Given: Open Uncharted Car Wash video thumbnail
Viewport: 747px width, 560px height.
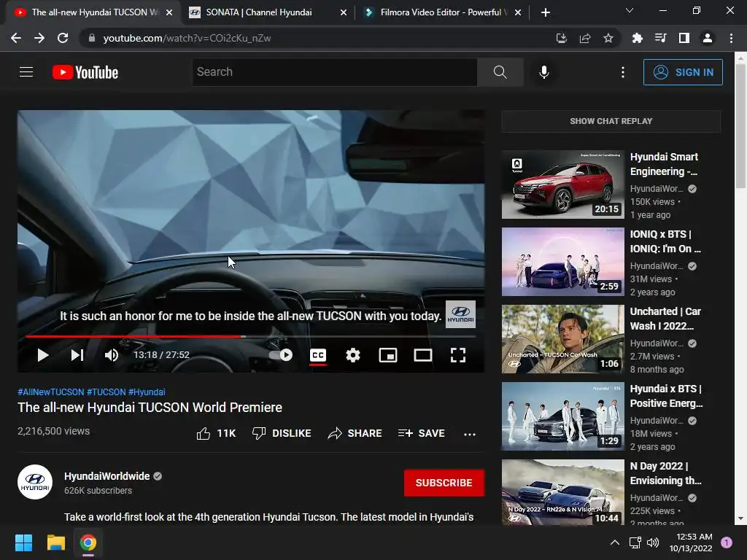Looking at the screenshot, I should tap(562, 339).
